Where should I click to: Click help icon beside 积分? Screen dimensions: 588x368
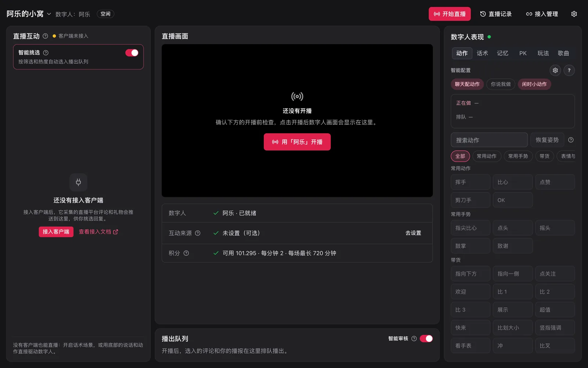186,253
